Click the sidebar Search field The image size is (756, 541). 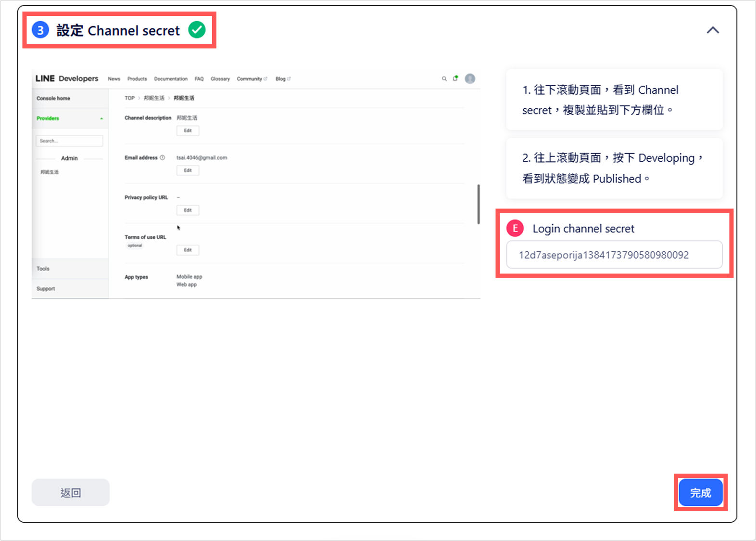pyautogui.click(x=69, y=141)
